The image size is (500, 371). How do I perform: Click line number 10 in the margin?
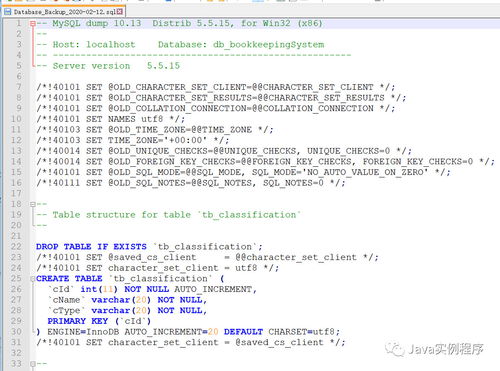[x=16, y=119]
